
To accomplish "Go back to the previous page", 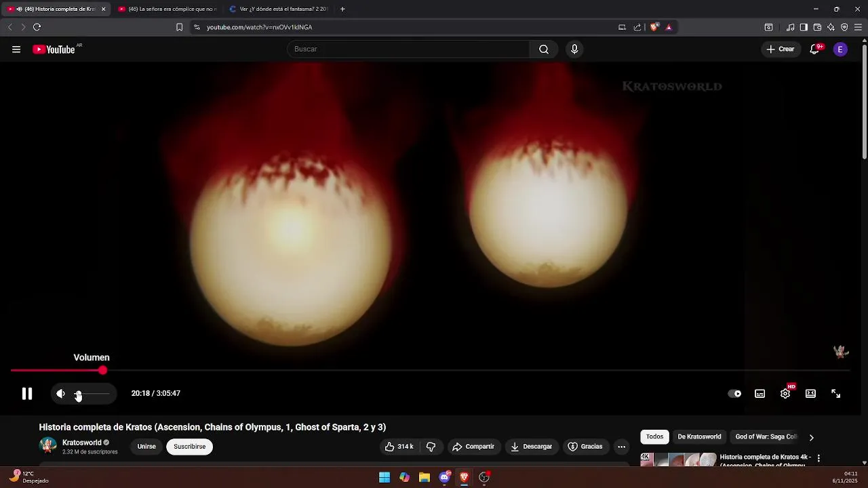I will [x=9, y=27].
